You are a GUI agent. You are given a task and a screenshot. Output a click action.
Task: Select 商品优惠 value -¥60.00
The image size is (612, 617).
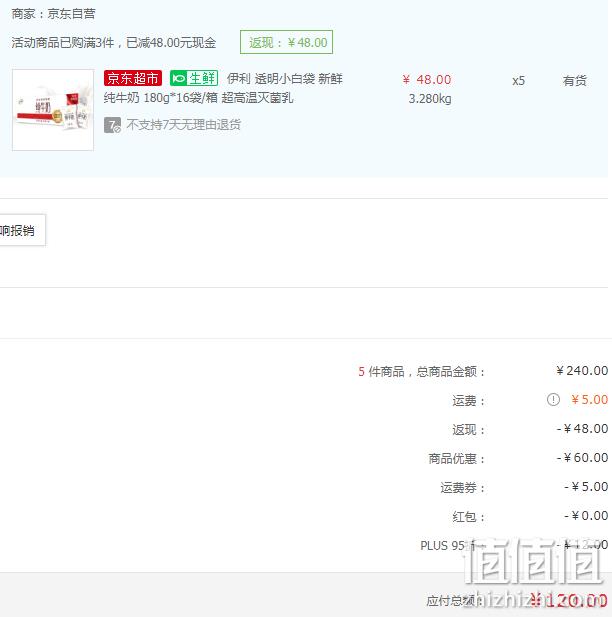[582, 457]
